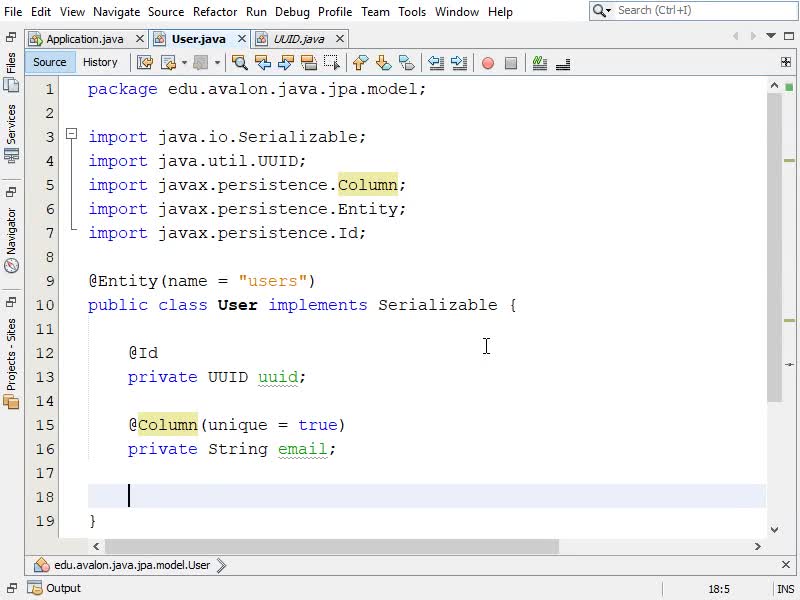Click the horizontal scrollbar thumb
Screen dimensions: 800x600
[x=332, y=546]
